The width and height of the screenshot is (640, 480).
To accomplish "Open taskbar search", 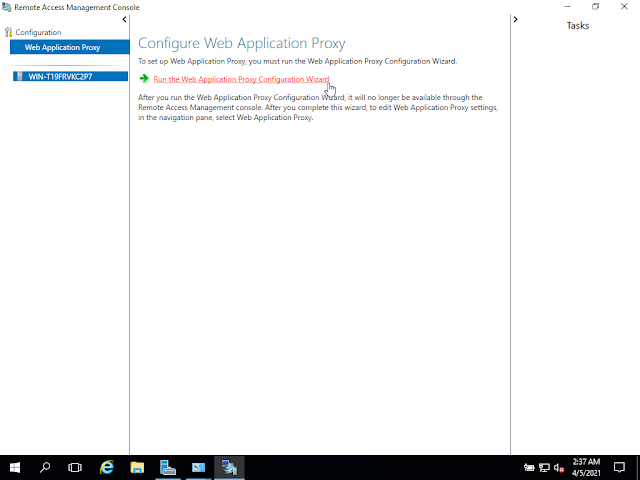I will (x=45, y=467).
